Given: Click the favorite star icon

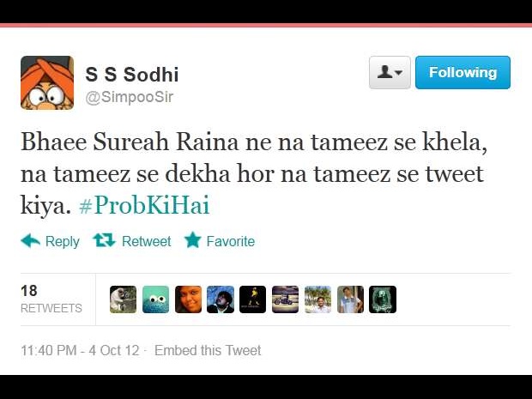Looking at the screenshot, I should click(x=193, y=240).
